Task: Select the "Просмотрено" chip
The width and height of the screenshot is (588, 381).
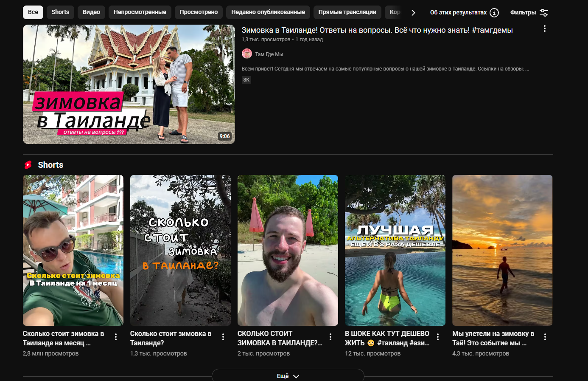Action: pyautogui.click(x=199, y=12)
